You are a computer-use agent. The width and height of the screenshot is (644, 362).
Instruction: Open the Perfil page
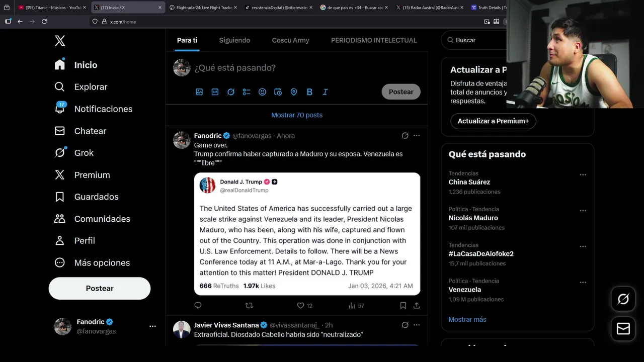[x=74, y=241]
